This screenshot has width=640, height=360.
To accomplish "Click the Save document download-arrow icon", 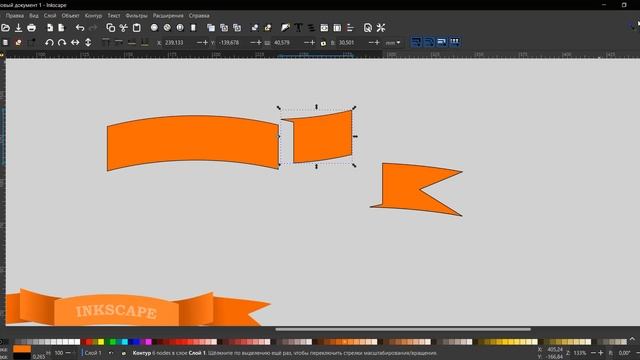I will [x=18, y=28].
